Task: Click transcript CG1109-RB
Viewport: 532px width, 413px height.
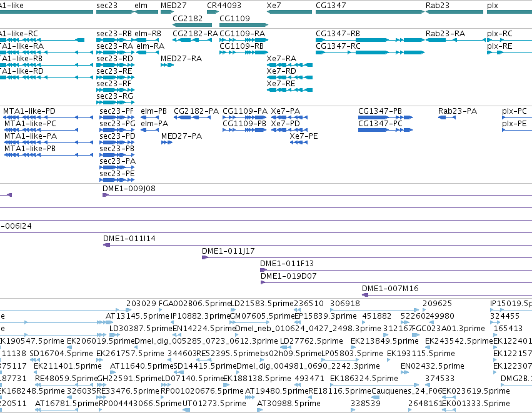Action: 241,46
